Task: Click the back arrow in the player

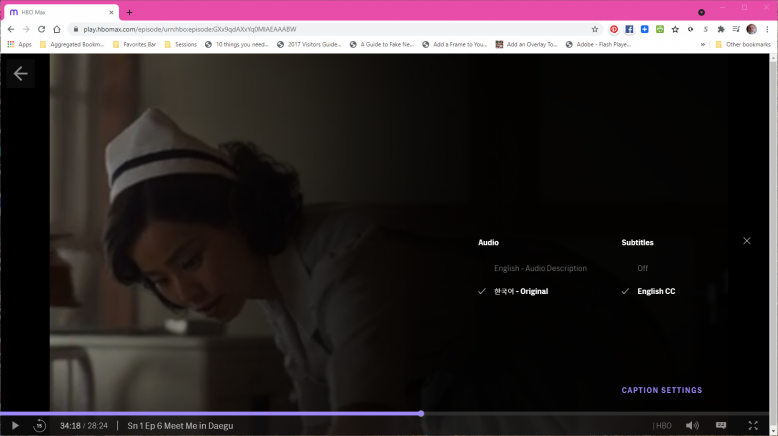Action: [x=20, y=73]
